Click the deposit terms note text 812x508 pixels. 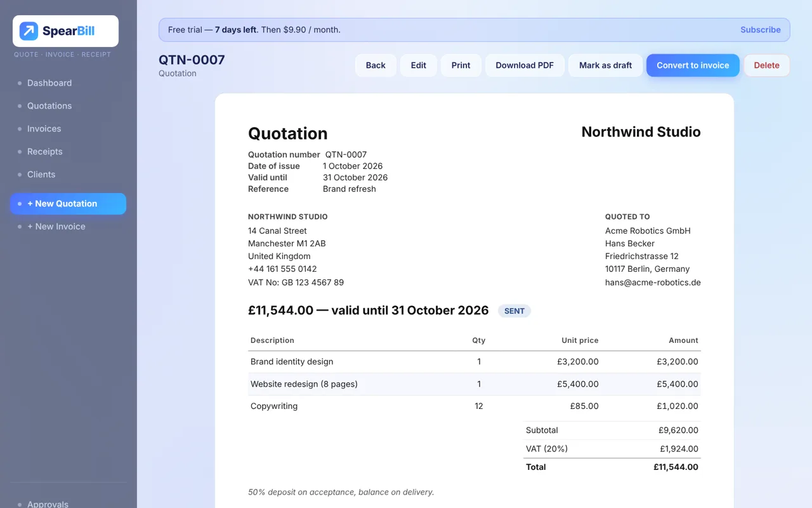[341, 492]
